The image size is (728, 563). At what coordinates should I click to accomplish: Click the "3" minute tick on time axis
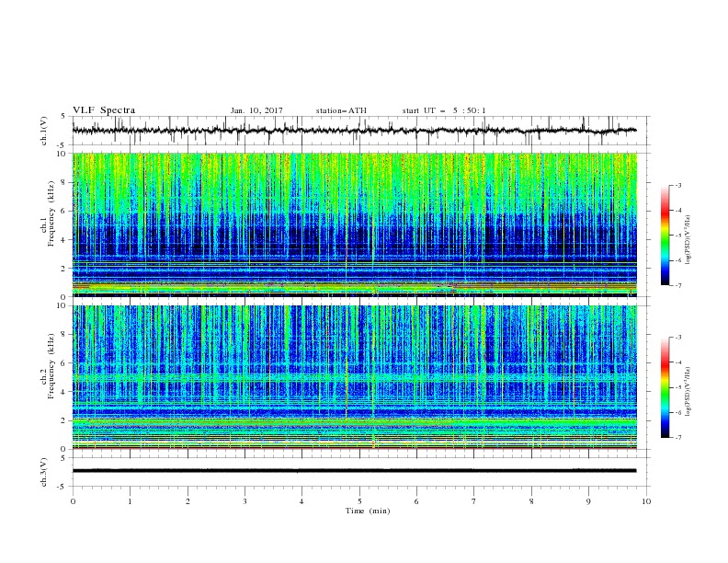click(x=245, y=501)
